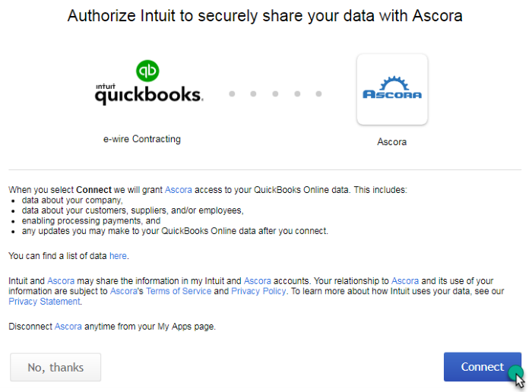This screenshot has width=532, height=392.
Task: Open the 'here' list of data link
Action: pos(118,256)
